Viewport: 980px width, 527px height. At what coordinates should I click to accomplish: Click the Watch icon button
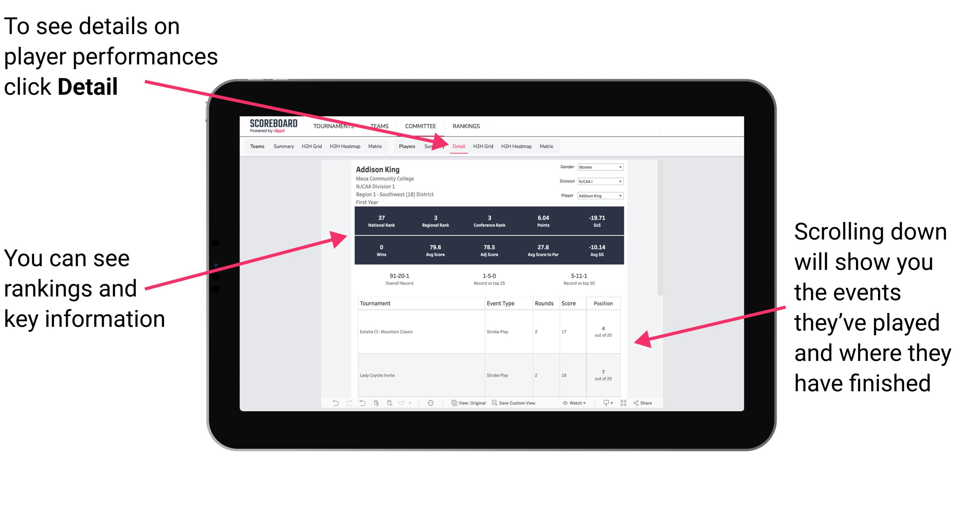tap(566, 404)
